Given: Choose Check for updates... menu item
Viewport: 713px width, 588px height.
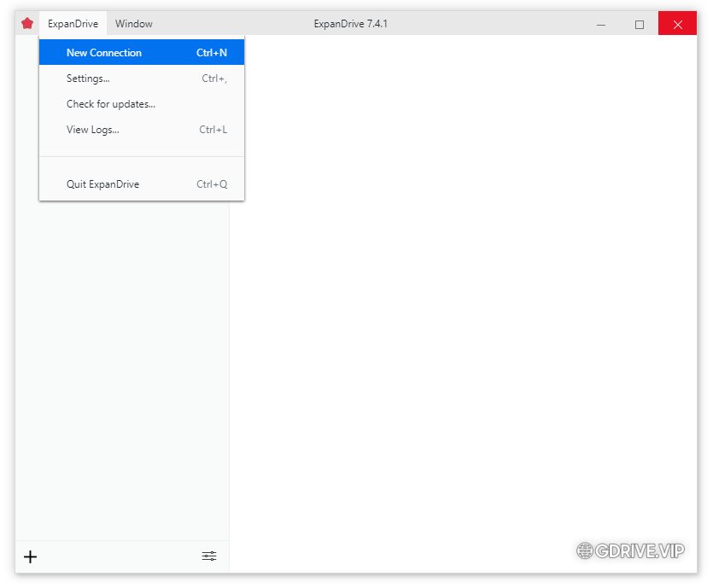Looking at the screenshot, I should point(142,104).
